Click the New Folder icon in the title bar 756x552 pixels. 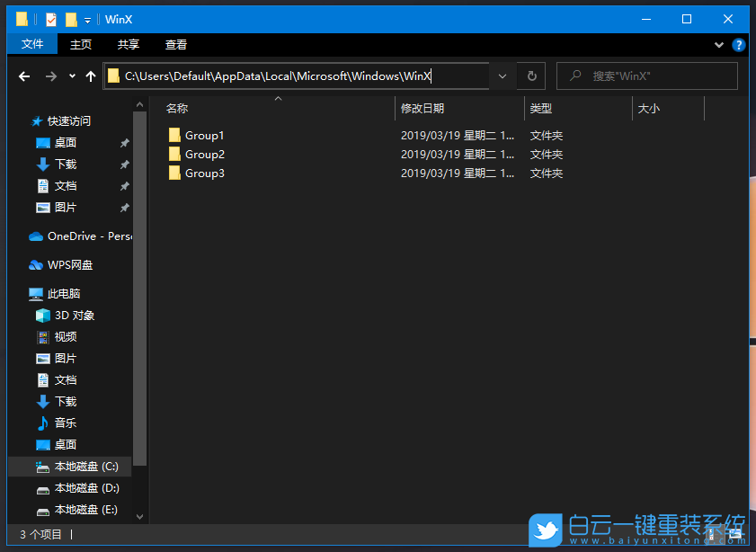click(71, 19)
